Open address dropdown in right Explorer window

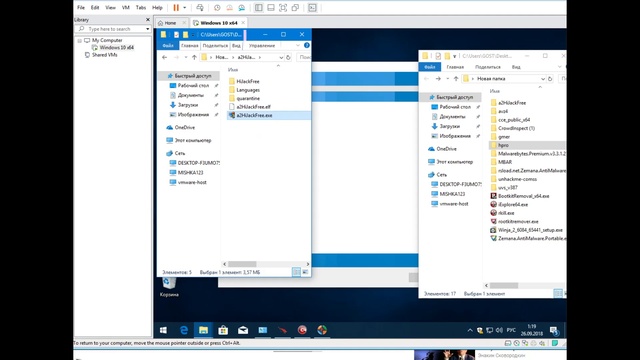pos(543,79)
